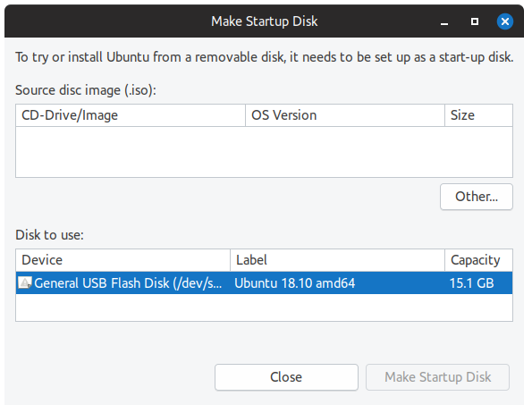Click the Source disc image (.iso) label

click(x=86, y=90)
